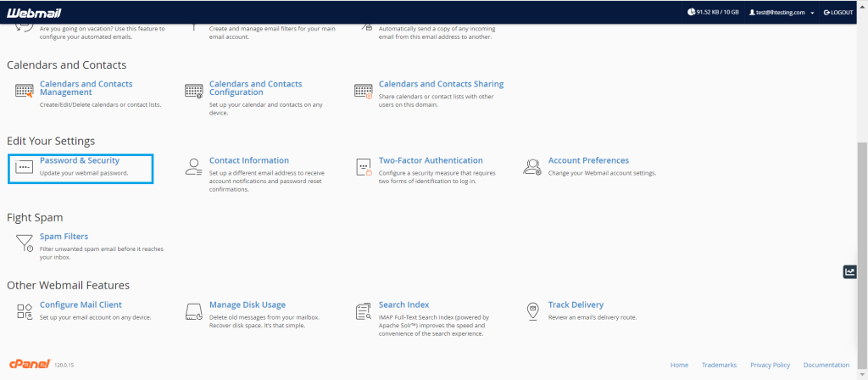Click the Contact Information person icon
This screenshot has width=868, height=380.
194,167
